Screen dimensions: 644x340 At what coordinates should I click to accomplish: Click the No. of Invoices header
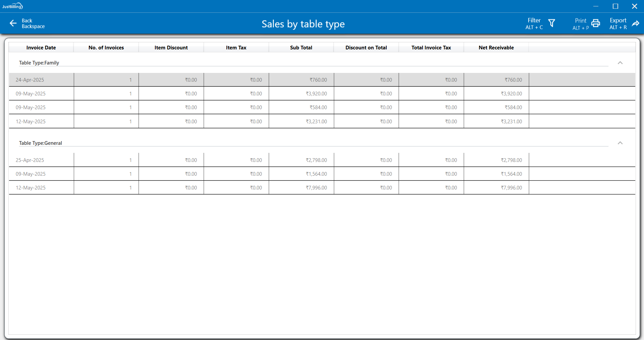pos(106,48)
